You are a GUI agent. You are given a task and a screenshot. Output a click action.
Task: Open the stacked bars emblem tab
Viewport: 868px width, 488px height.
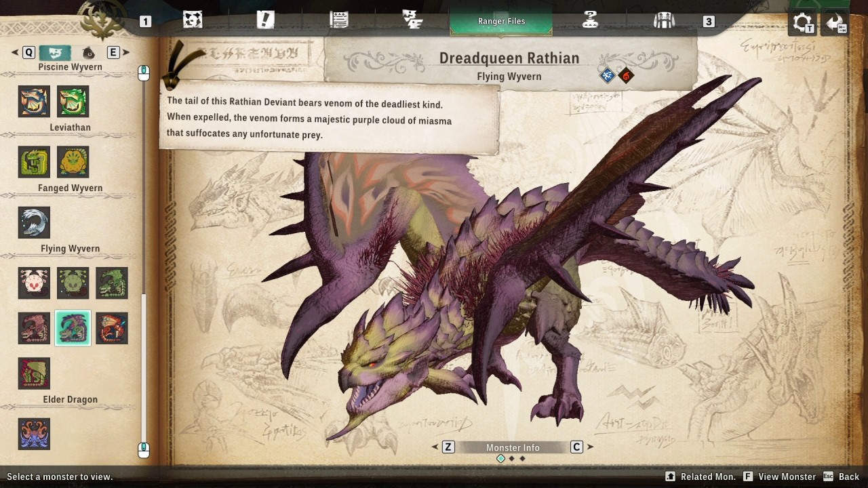point(412,20)
